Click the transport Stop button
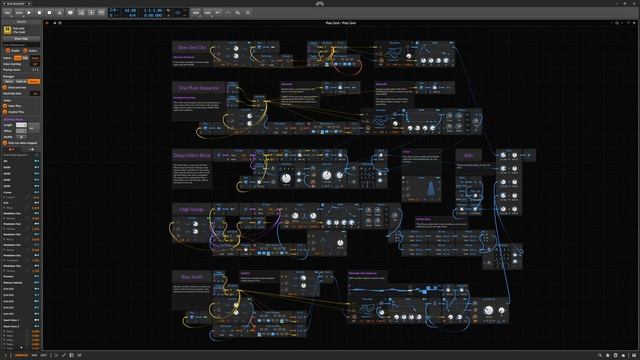The height and width of the screenshot is (360, 640). tap(39, 13)
